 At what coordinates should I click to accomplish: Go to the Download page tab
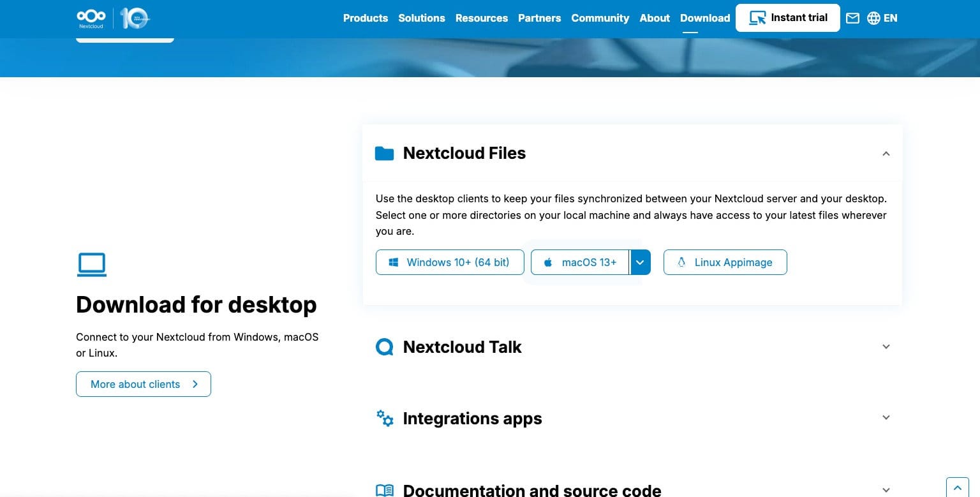pyautogui.click(x=705, y=18)
